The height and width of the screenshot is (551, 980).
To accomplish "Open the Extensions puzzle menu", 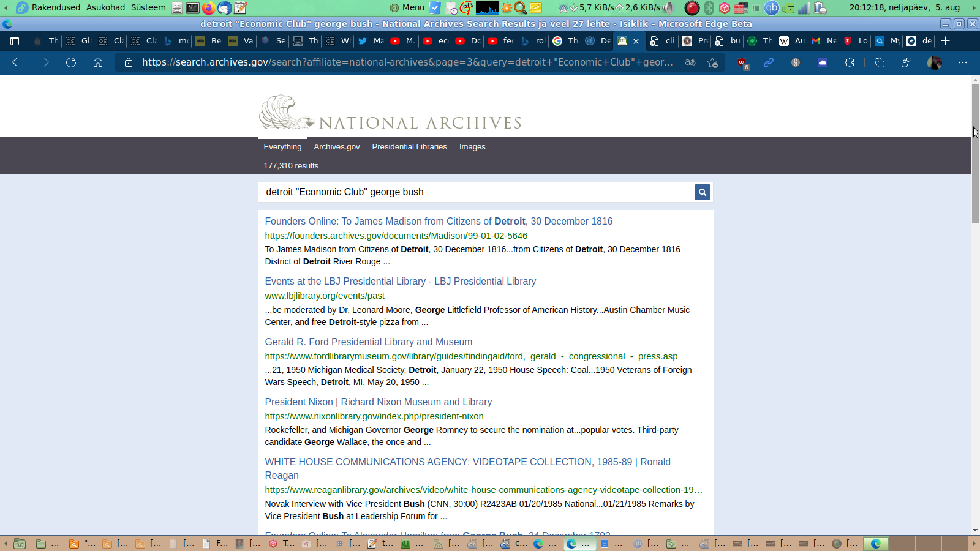I will 850,62.
